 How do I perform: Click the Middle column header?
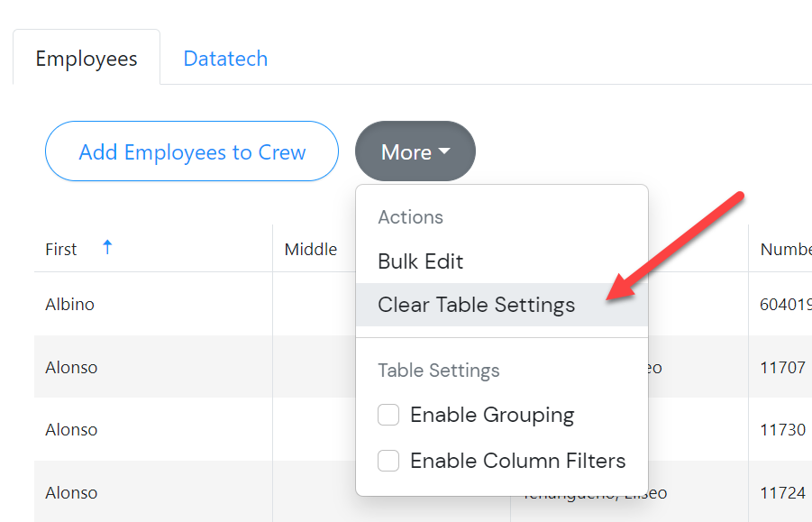(311, 250)
